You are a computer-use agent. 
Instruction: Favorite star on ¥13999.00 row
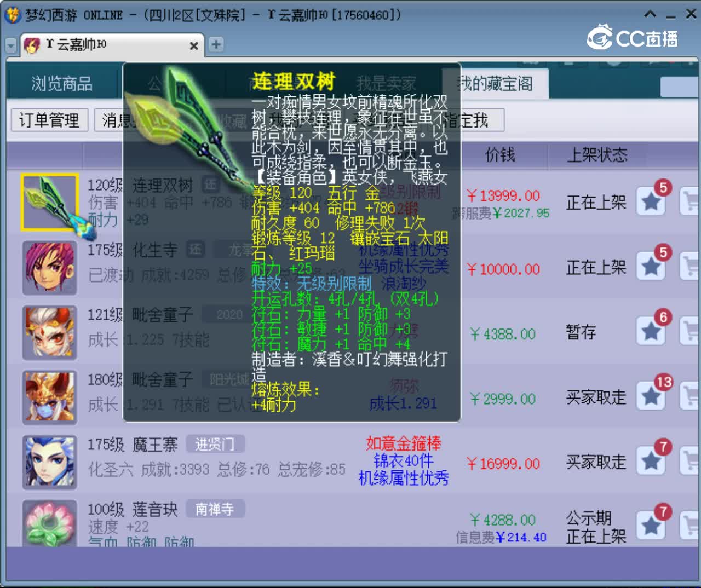point(652,202)
